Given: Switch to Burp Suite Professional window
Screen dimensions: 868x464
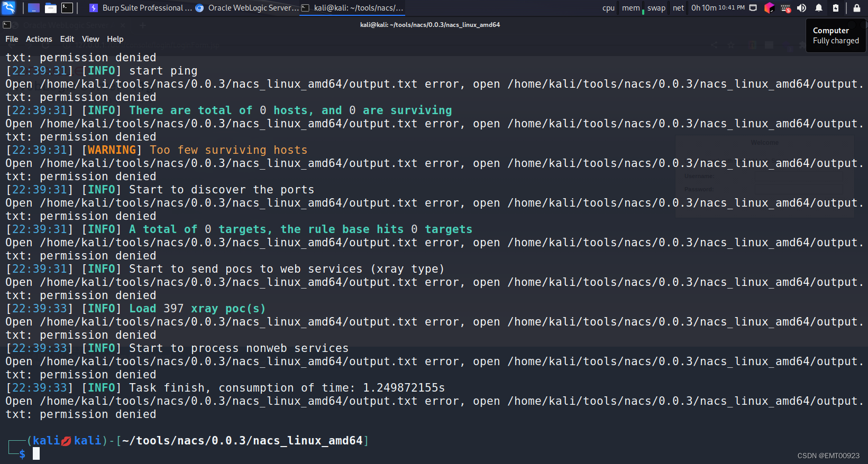Looking at the screenshot, I should 140,8.
